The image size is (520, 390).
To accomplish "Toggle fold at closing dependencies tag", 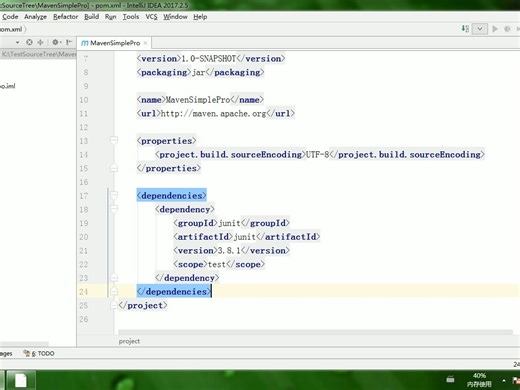I will (114, 291).
